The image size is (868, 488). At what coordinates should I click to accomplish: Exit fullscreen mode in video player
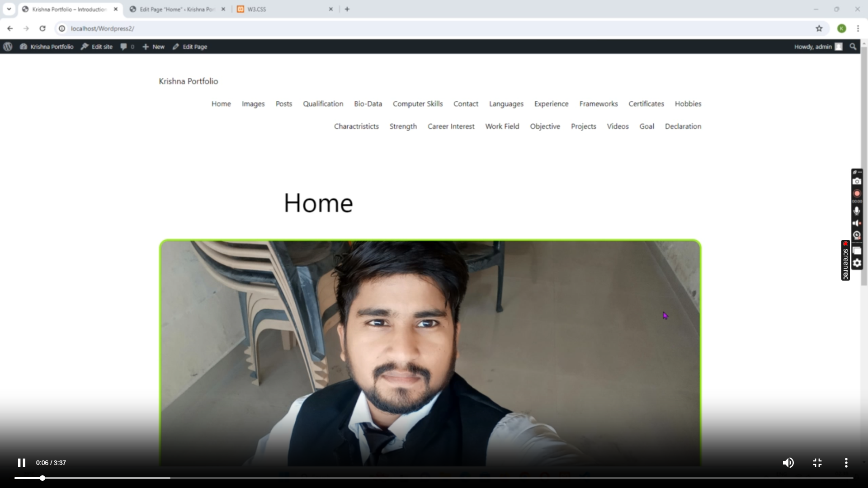pos(817,463)
